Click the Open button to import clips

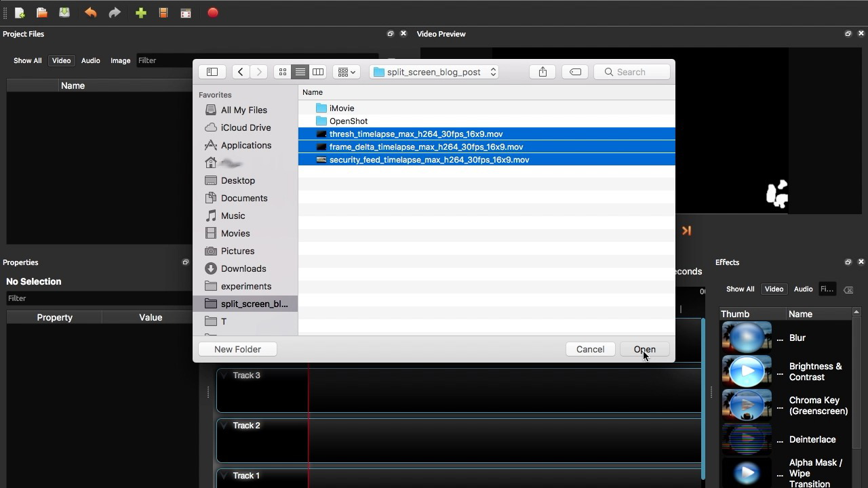point(644,349)
